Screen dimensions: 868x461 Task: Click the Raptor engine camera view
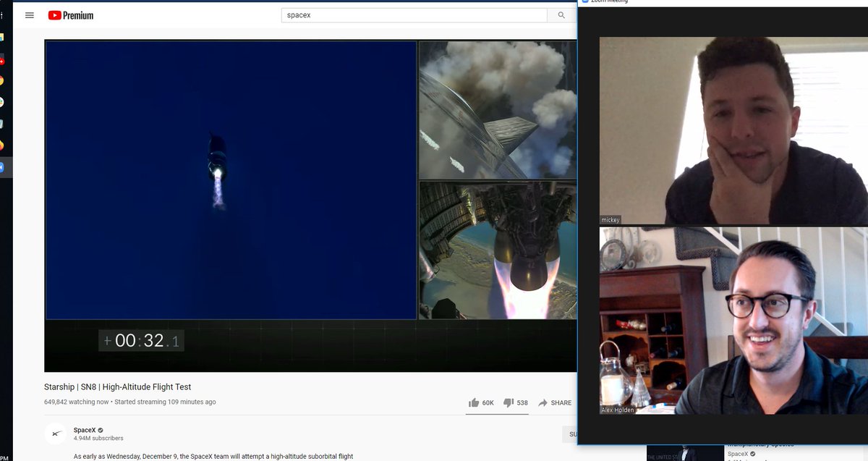pyautogui.click(x=498, y=250)
